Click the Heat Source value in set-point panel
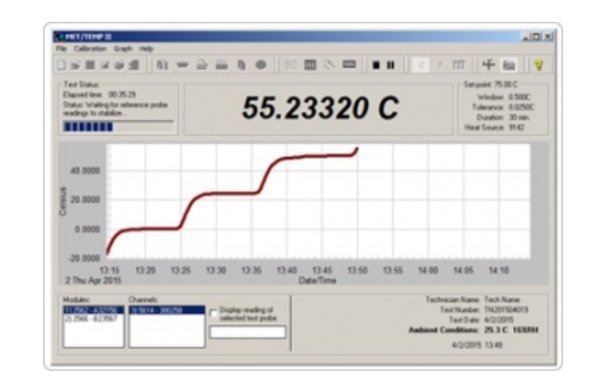600x390 pixels. pyautogui.click(x=516, y=127)
